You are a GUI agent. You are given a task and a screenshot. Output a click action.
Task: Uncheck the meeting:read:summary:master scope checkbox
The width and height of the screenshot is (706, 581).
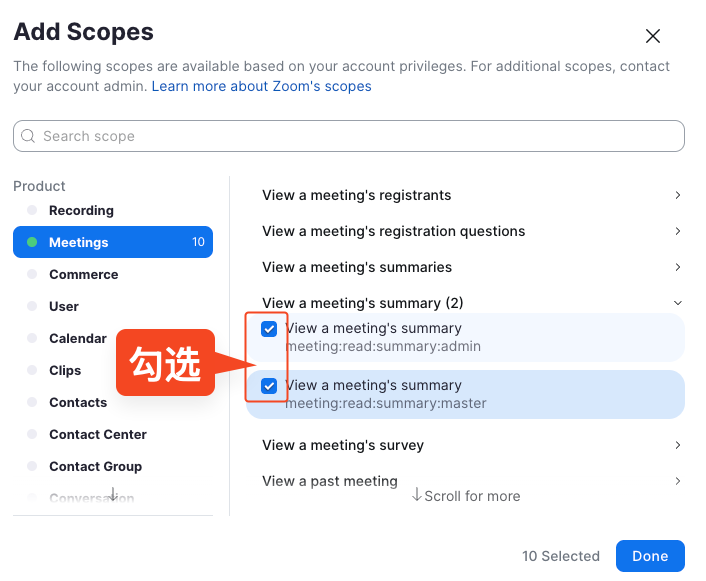pyautogui.click(x=269, y=386)
